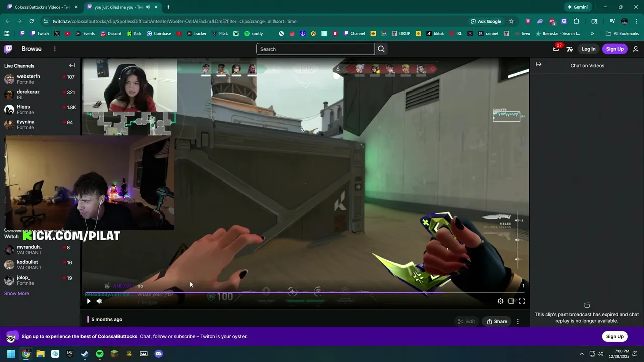This screenshot has width=644, height=362.
Task: Click the Log In button
Action: (588, 49)
